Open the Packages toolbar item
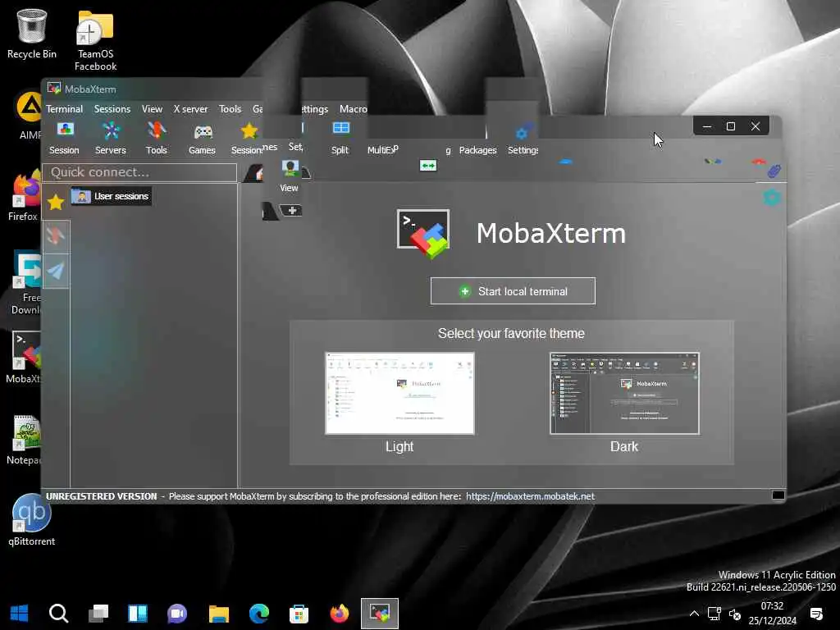The height and width of the screenshot is (630, 840). click(478, 150)
